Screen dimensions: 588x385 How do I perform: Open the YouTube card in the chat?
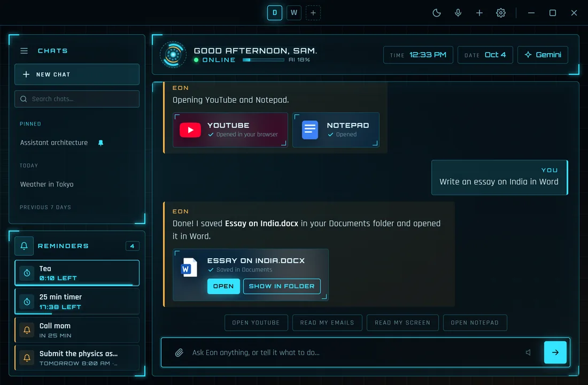point(230,130)
